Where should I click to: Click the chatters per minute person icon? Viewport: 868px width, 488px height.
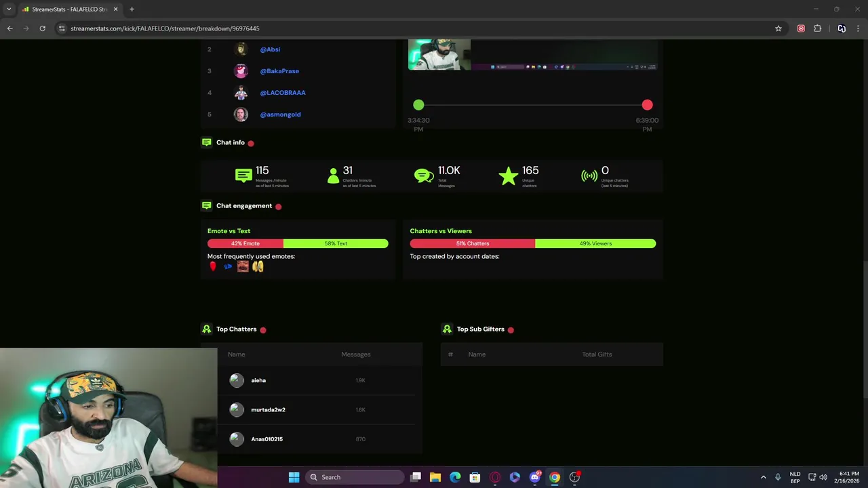pyautogui.click(x=333, y=176)
